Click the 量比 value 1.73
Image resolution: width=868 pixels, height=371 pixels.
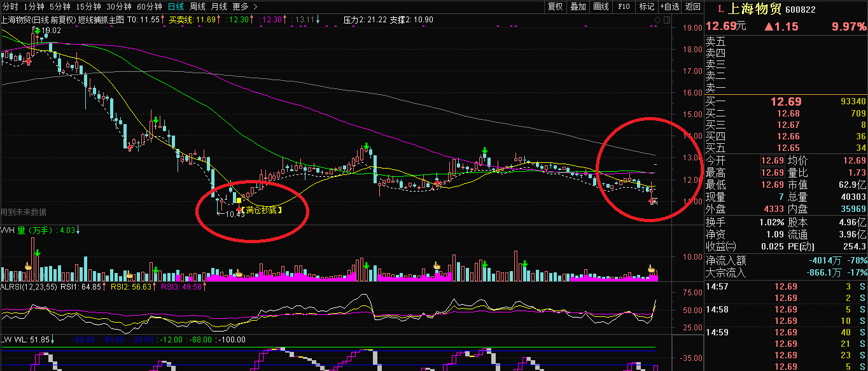856,172
